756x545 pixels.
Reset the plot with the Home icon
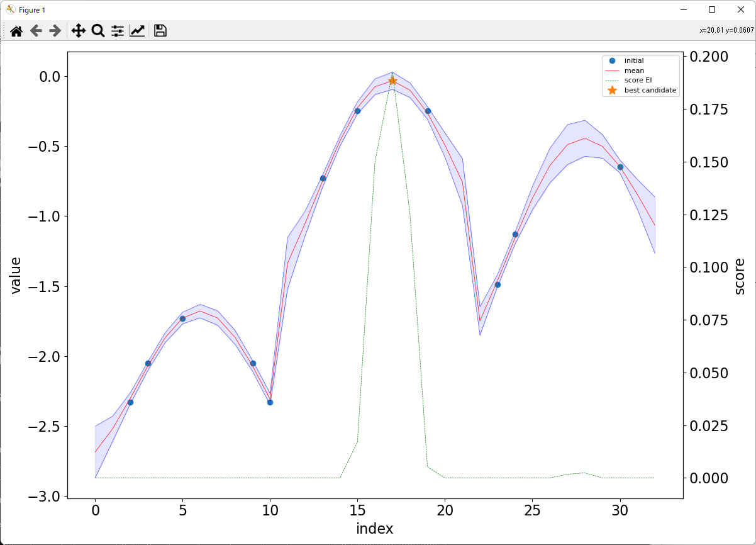pyautogui.click(x=16, y=31)
